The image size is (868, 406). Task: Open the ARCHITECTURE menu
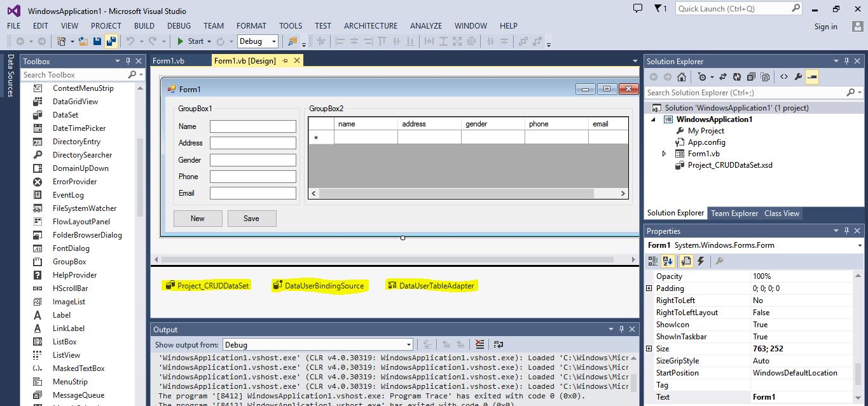371,26
